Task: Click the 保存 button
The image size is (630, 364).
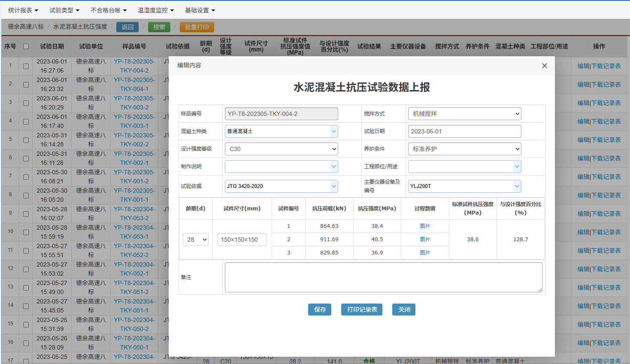Action: coord(319,309)
